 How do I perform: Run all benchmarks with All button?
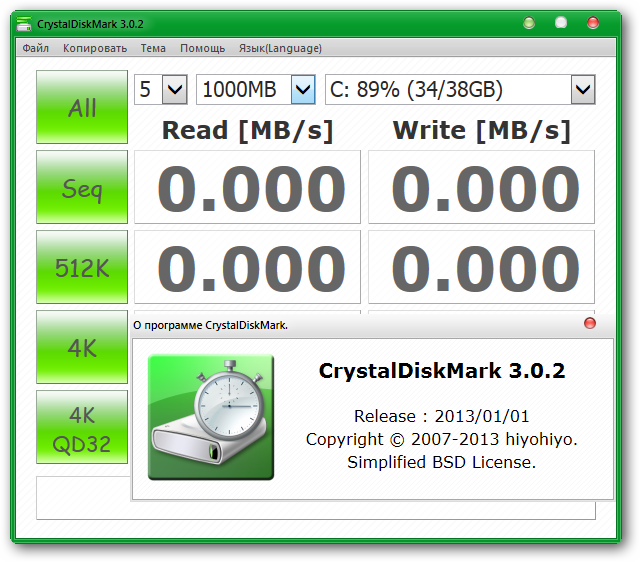(82, 107)
